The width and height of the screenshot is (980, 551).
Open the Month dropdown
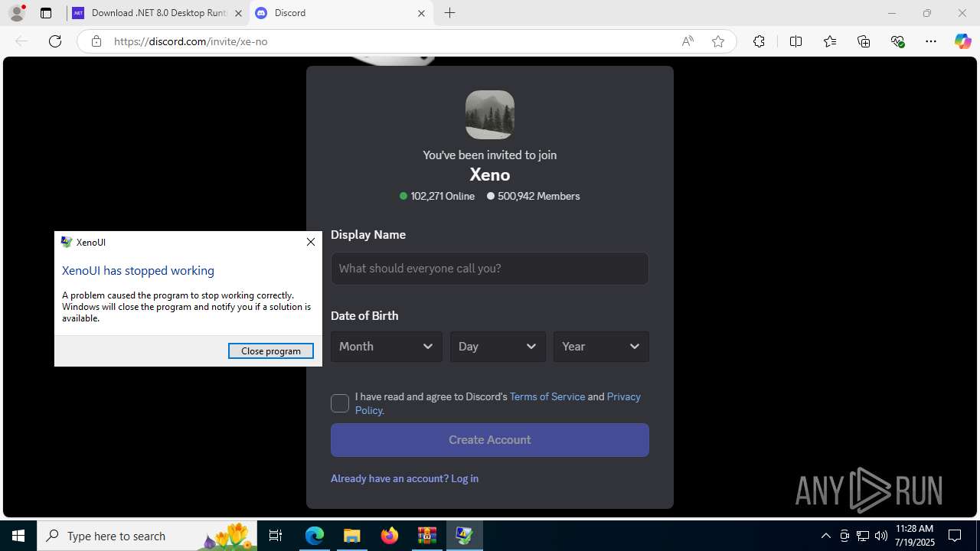387,347
